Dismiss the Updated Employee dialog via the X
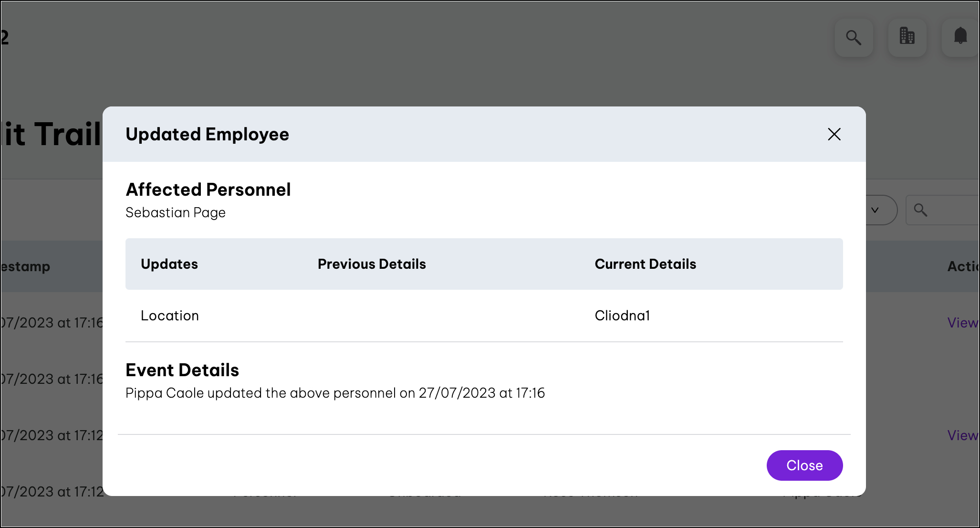 pyautogui.click(x=834, y=135)
